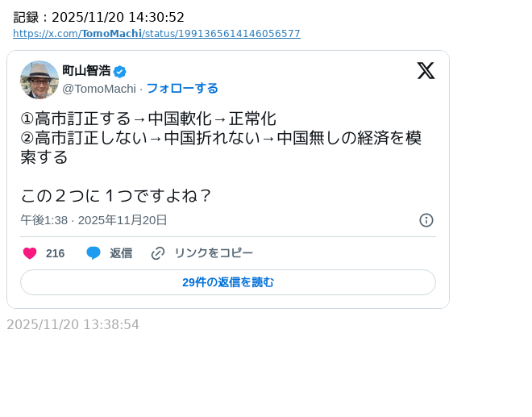Open the 午後1:38 · 2025年11月20日 timestamp
The height and width of the screenshot is (417, 532).
[x=94, y=220]
